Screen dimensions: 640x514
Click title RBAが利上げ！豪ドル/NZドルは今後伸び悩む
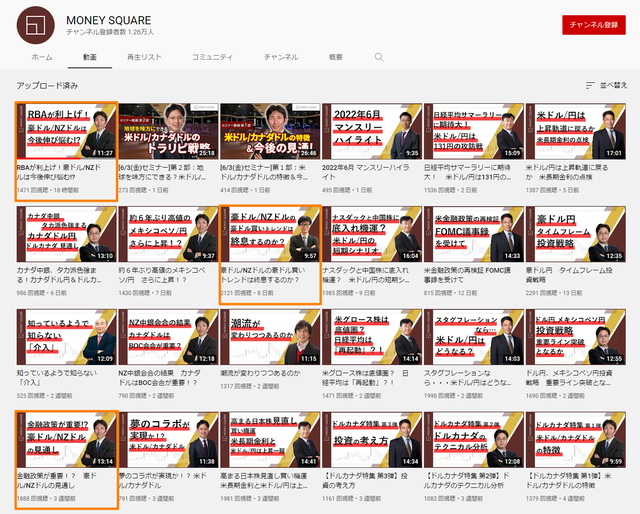pyautogui.click(x=59, y=172)
